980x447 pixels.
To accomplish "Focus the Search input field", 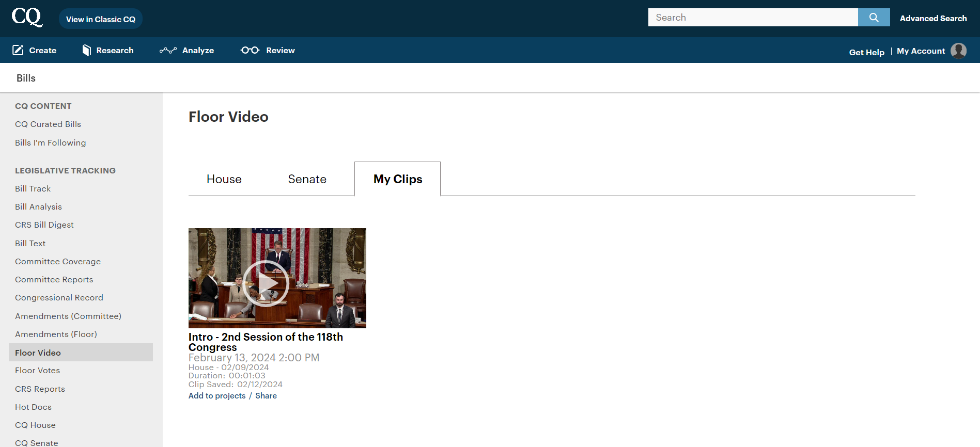I will pos(753,17).
